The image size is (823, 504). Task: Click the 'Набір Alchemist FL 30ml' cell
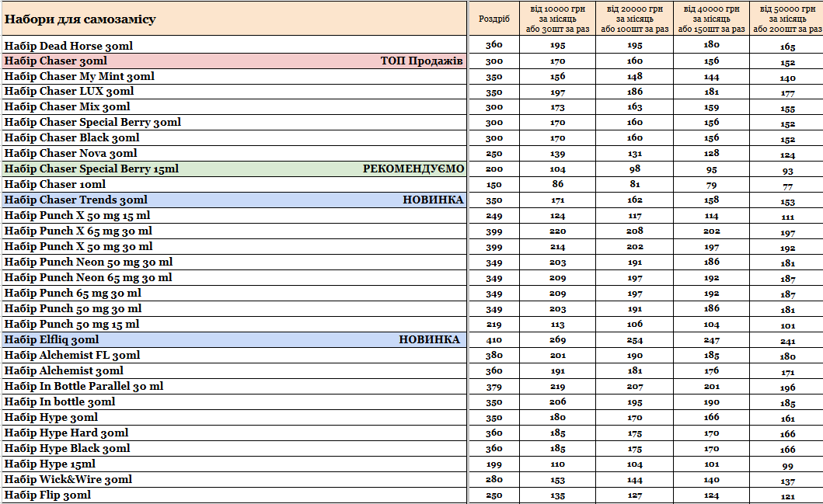(72, 356)
